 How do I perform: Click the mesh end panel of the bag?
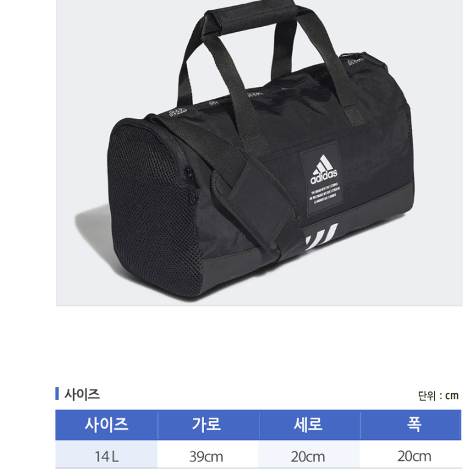coord(154,210)
